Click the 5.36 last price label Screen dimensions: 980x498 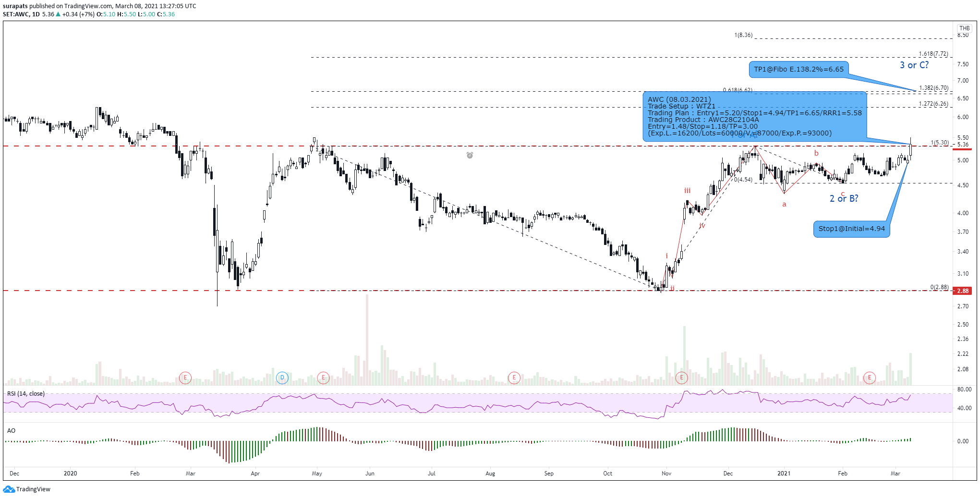963,145
